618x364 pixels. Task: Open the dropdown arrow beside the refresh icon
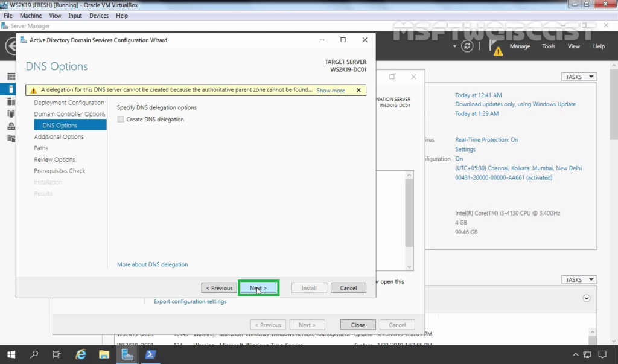tap(454, 46)
